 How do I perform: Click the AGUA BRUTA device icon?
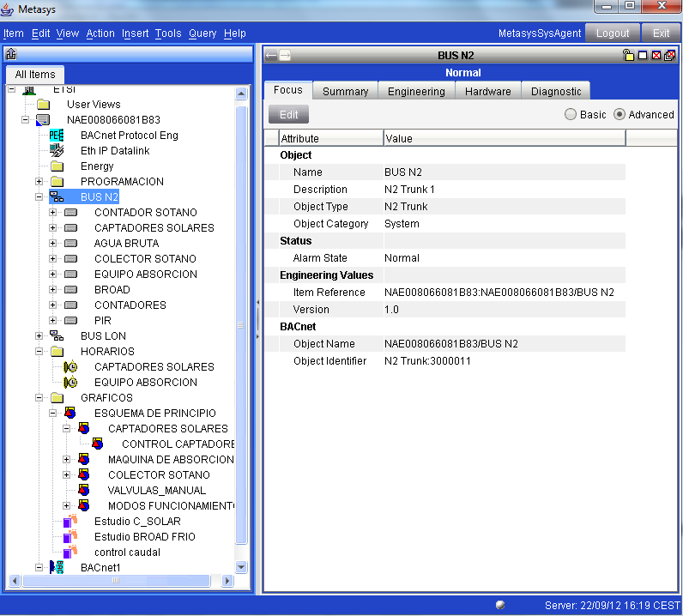point(70,244)
